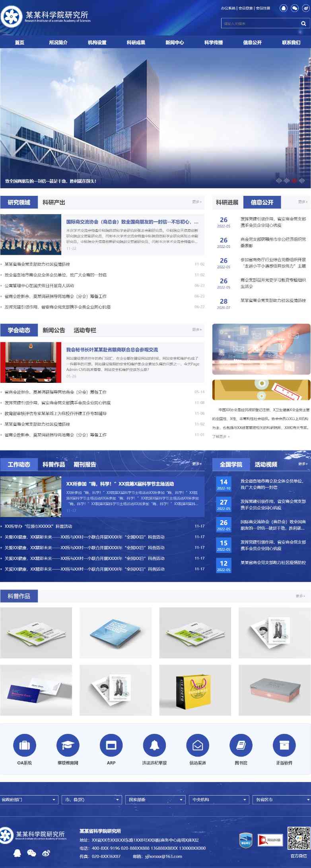The width and height of the screenshot is (311, 868).
Task: Open the OA系统 briefcase icon
Action: (x=25, y=745)
